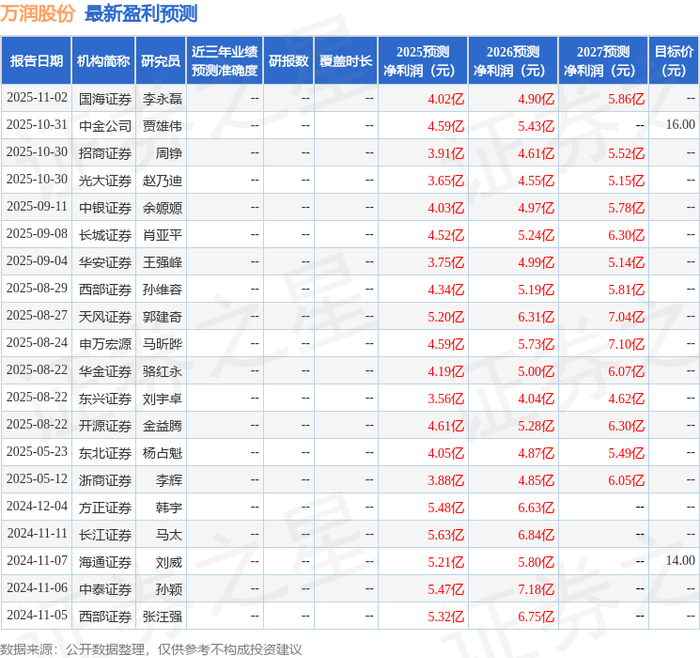Click 3.56亿 in 东兴证券 row
Screen dimensions: 700x658
click(x=446, y=398)
